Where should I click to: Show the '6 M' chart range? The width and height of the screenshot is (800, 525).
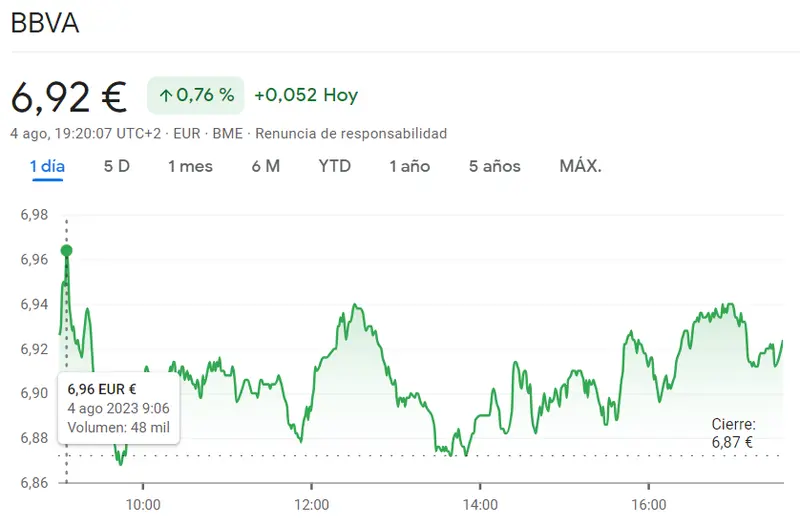[x=266, y=166]
